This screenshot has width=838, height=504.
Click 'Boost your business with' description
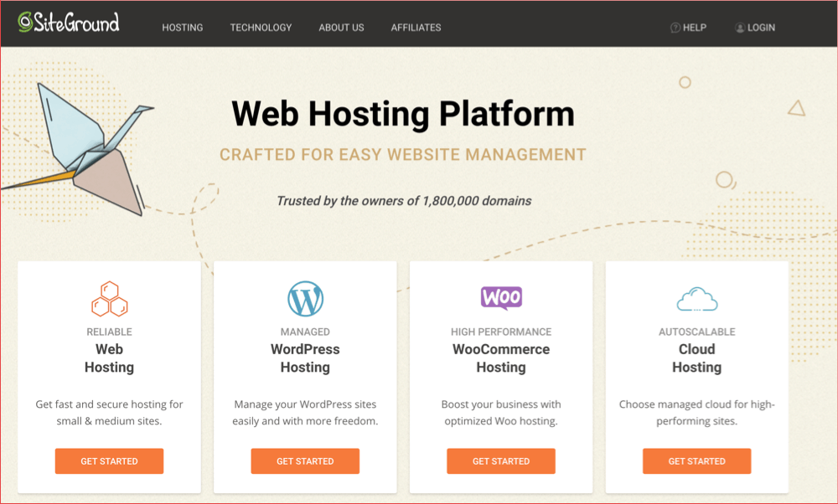[501, 413]
